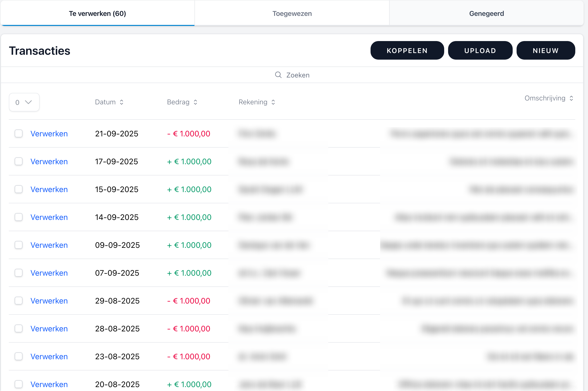Check the 29-08-2025 transaction row
Screen dimensions: 588x391
19,301
